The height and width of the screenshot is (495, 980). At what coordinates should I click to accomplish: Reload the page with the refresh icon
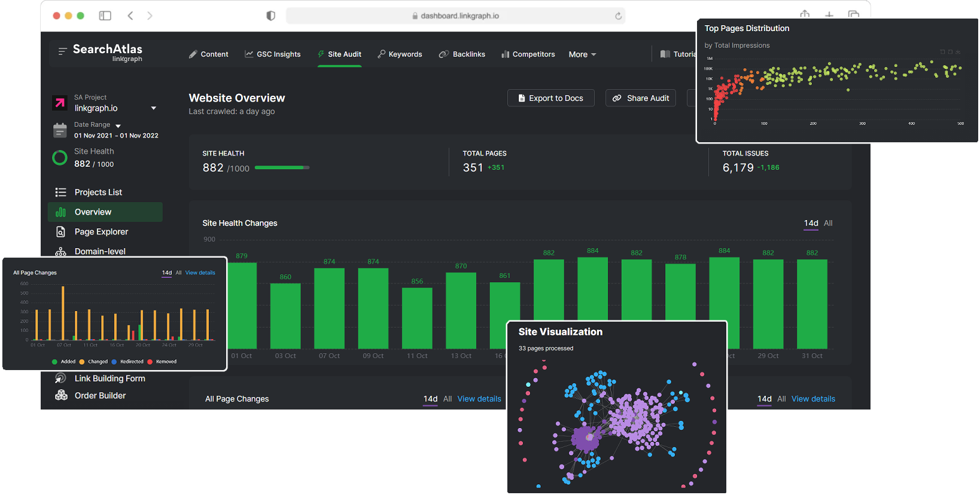(619, 16)
